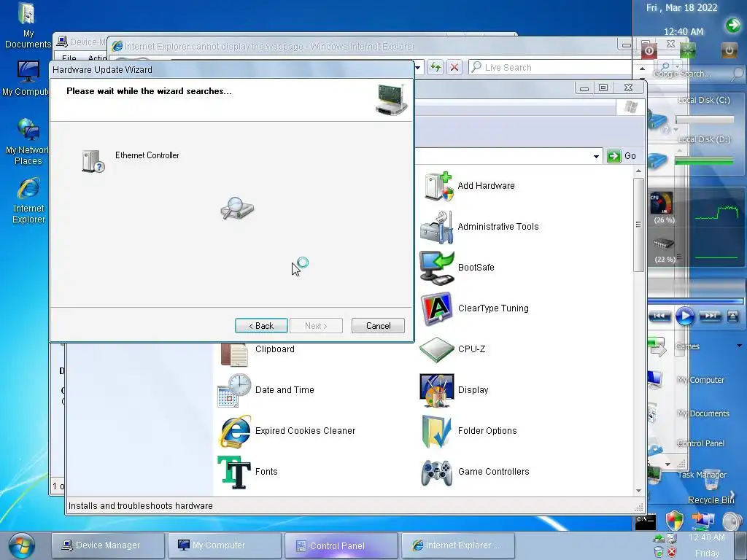The width and height of the screenshot is (747, 560).
Task: Click the network connections icon near tray
Action: 703,520
